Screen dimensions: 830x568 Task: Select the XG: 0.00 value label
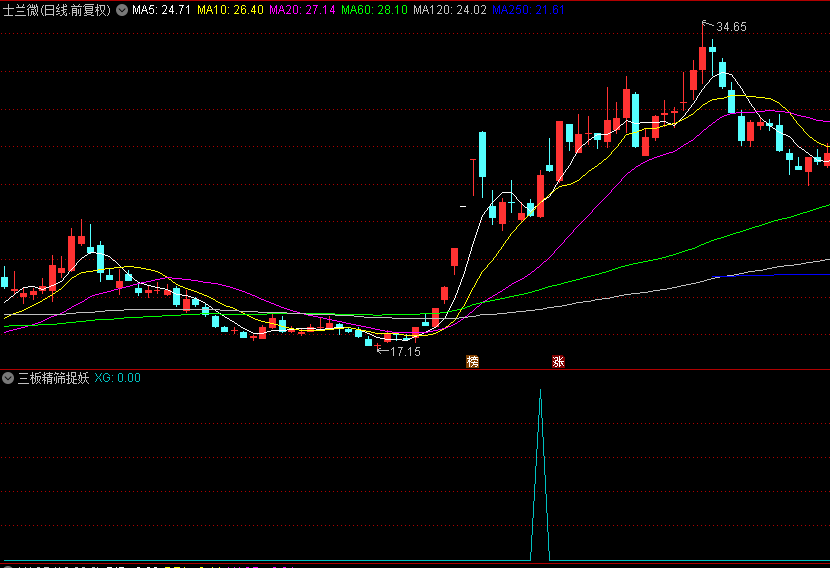pyautogui.click(x=118, y=378)
